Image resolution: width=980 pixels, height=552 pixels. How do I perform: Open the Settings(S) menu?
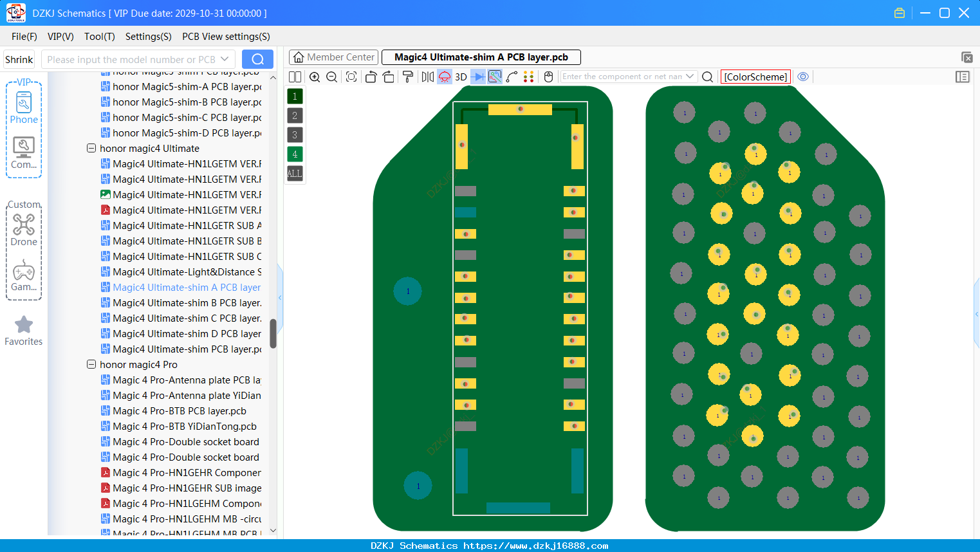pyautogui.click(x=149, y=37)
